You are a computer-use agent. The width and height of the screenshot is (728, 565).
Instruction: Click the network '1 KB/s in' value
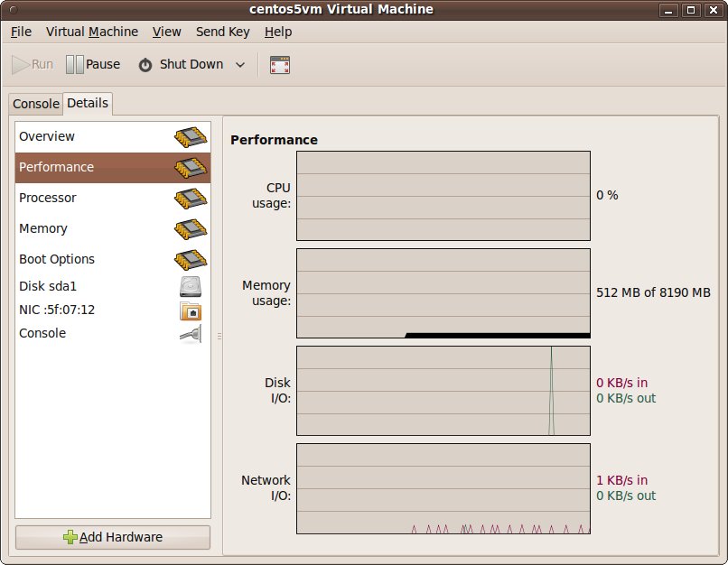pos(621,480)
